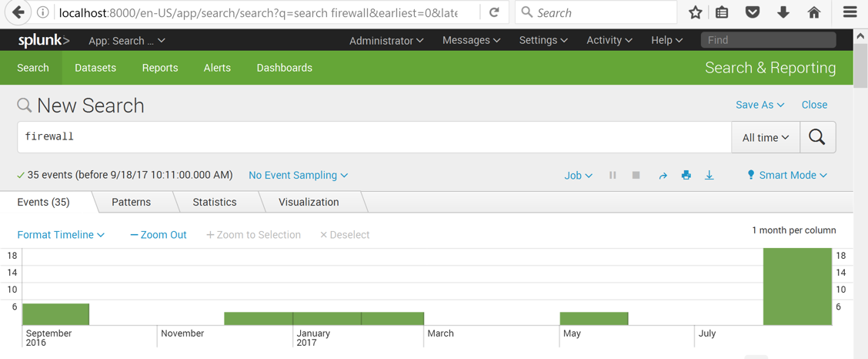
Task: Expand the No Event Sampling dropdown
Action: pos(298,176)
